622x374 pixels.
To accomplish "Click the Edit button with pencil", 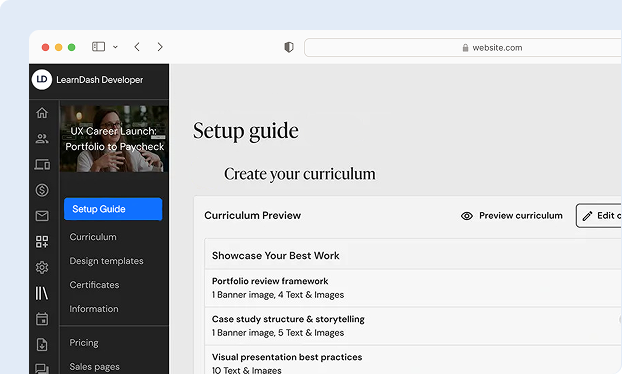I will click(599, 215).
